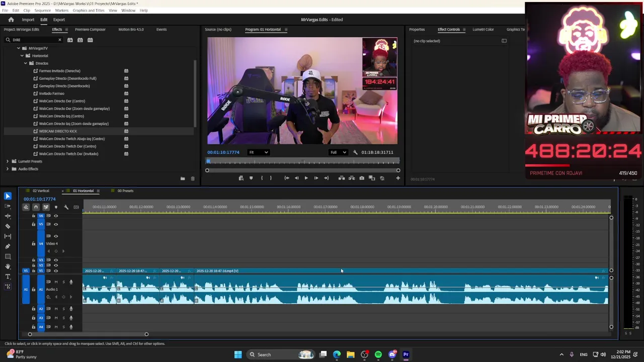
Task: Switch to the Lumetri Color tab
Action: pyautogui.click(x=483, y=30)
